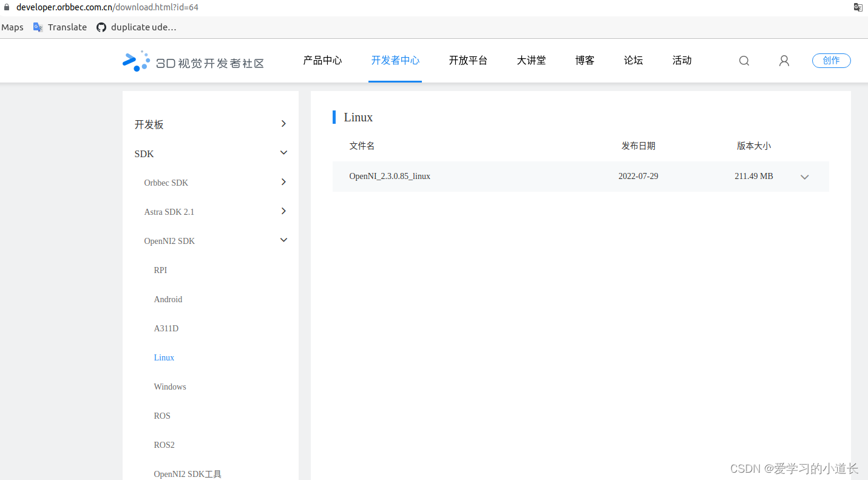Click the 创作 button
Image resolution: width=868 pixels, height=480 pixels.
(x=831, y=61)
